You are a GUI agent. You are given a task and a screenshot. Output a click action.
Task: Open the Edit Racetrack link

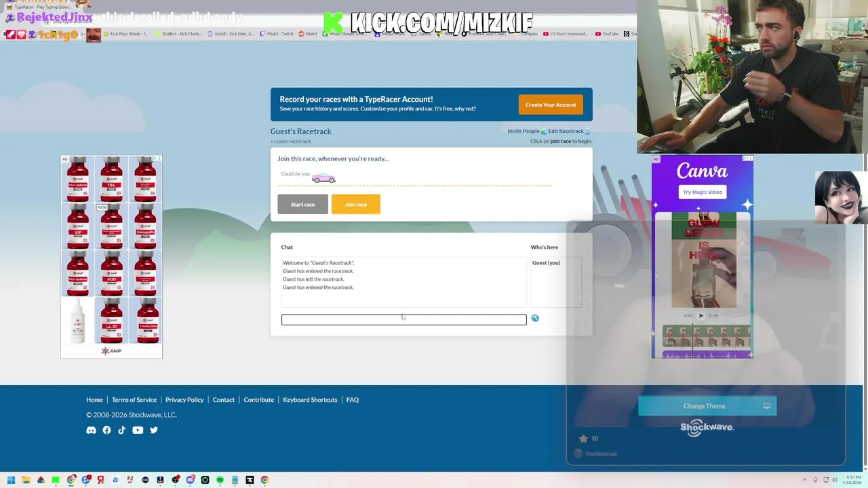[566, 131]
